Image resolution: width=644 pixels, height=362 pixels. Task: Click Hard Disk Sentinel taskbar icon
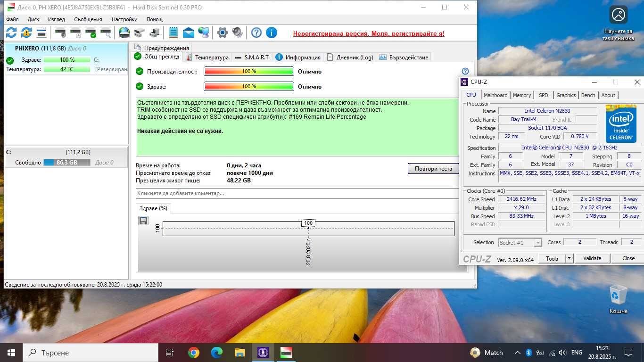click(x=286, y=353)
